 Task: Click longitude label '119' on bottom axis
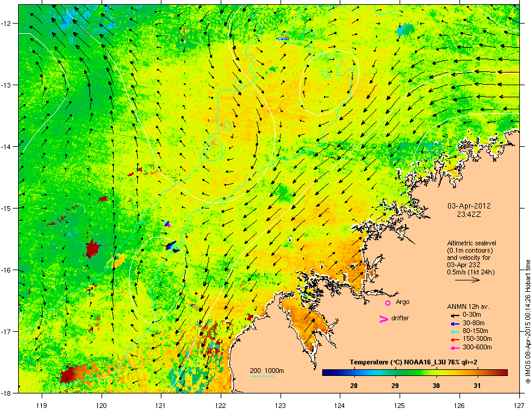[42, 405]
